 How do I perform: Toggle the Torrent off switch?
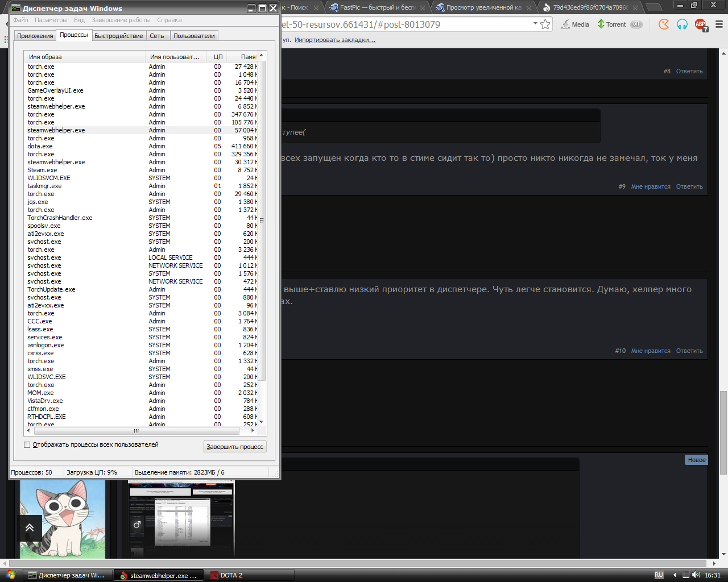636,24
